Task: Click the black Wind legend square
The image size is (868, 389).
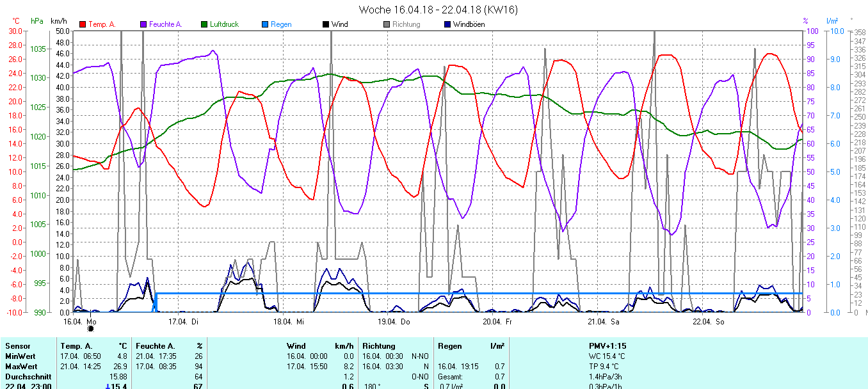Action: pos(326,24)
